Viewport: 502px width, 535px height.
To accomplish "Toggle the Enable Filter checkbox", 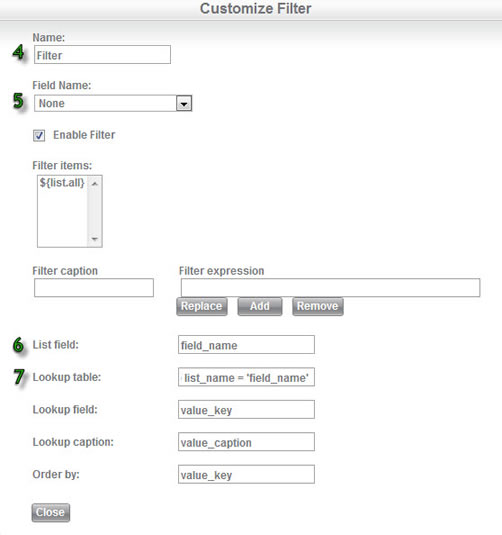I will (x=39, y=135).
